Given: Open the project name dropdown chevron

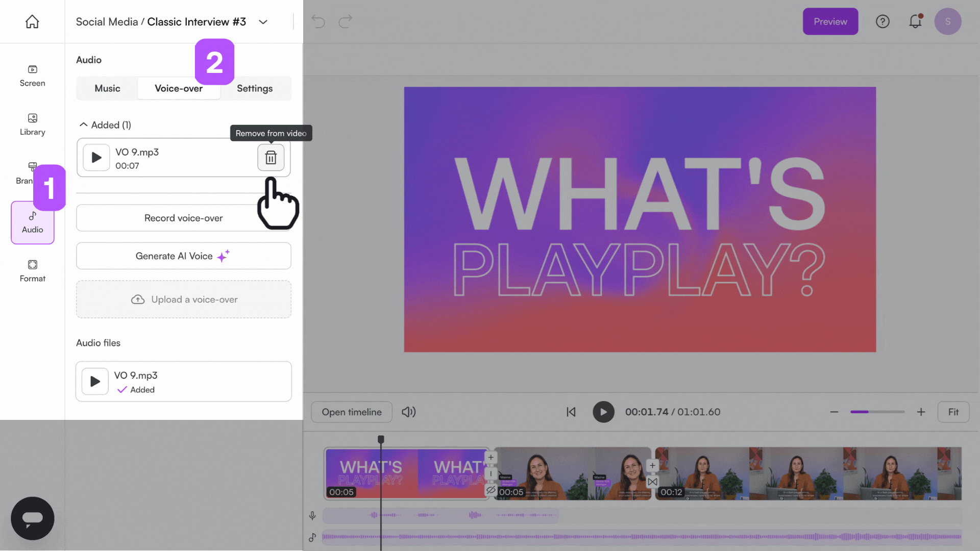Looking at the screenshot, I should [x=263, y=22].
